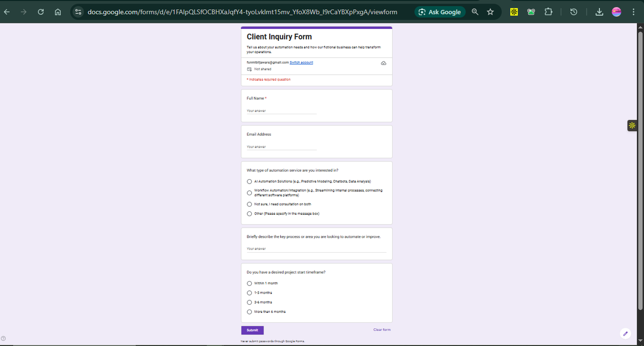Viewport: 644px width, 346px height.
Task: Reload the page with the refresh icon
Action: (40, 12)
